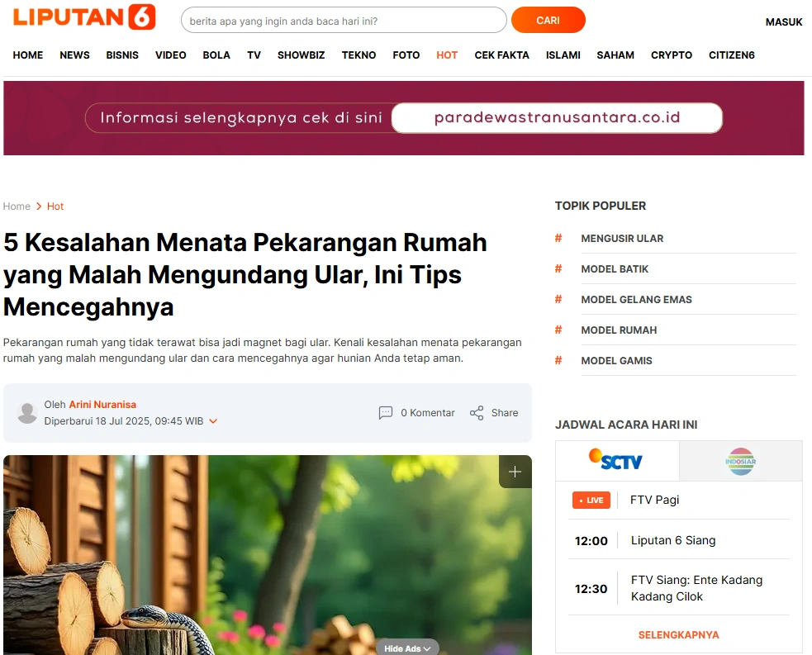The height and width of the screenshot is (655, 812).
Task: Click the MASUK login link
Action: [784, 21]
